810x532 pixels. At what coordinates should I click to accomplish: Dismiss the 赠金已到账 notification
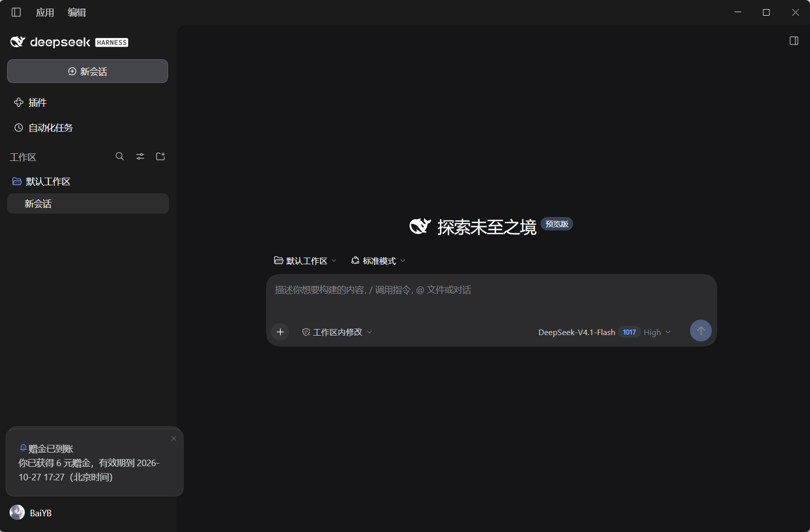click(174, 438)
